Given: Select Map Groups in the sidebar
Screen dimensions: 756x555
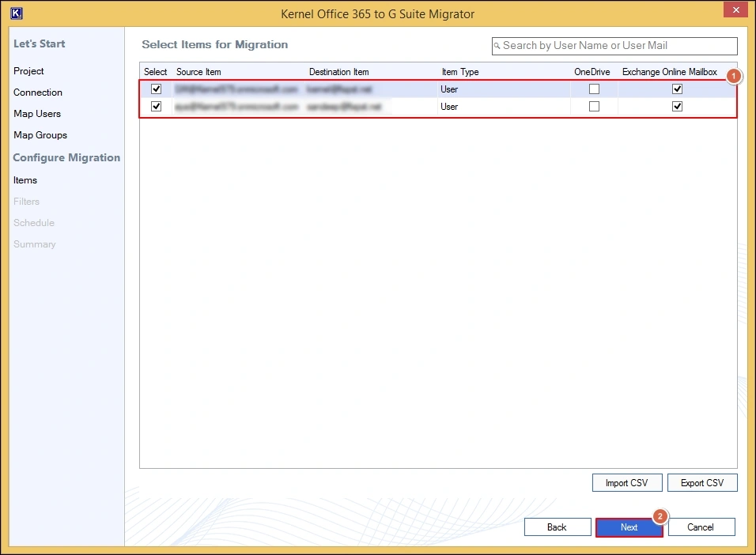Looking at the screenshot, I should click(x=40, y=135).
